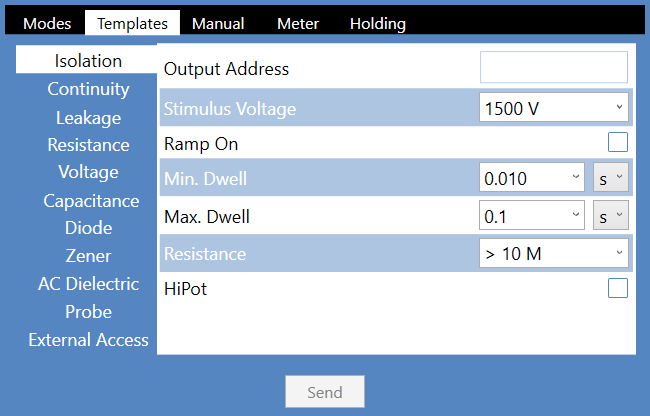The image size is (650, 416).
Task: Click the Output Address input field
Action: [553, 67]
